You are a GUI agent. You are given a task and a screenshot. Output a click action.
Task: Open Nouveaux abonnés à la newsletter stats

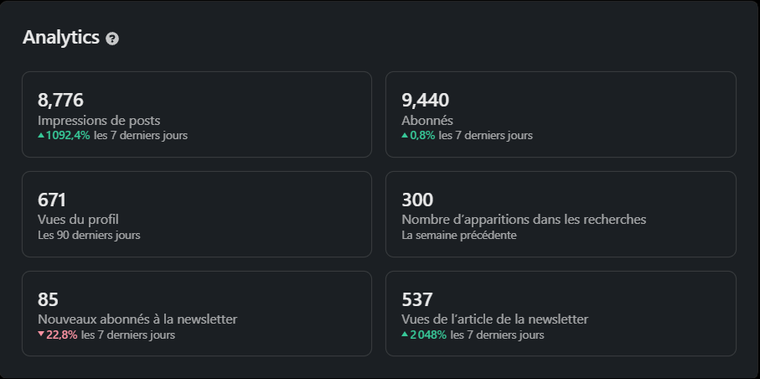pyautogui.click(x=137, y=319)
